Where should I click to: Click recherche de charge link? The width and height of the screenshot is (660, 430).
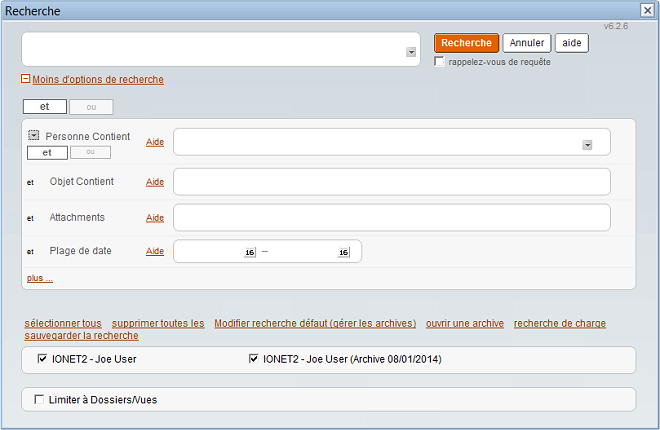coord(560,324)
